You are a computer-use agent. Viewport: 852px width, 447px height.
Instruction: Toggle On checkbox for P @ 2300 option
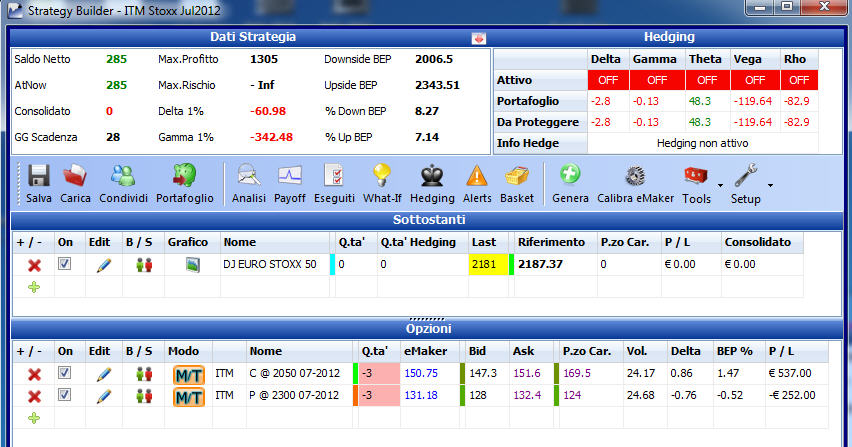click(x=64, y=395)
